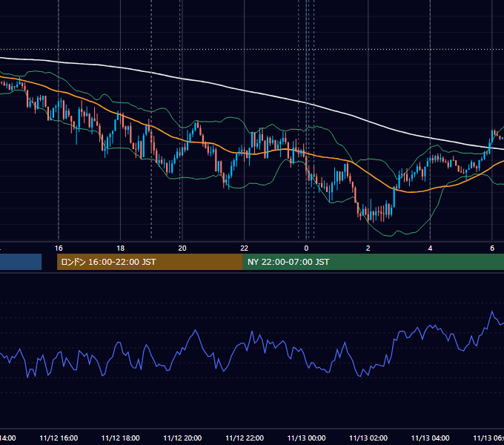This screenshot has width=504, height=445.
Task: Click the 11/13 00:00 date label
Action: pyautogui.click(x=306, y=438)
